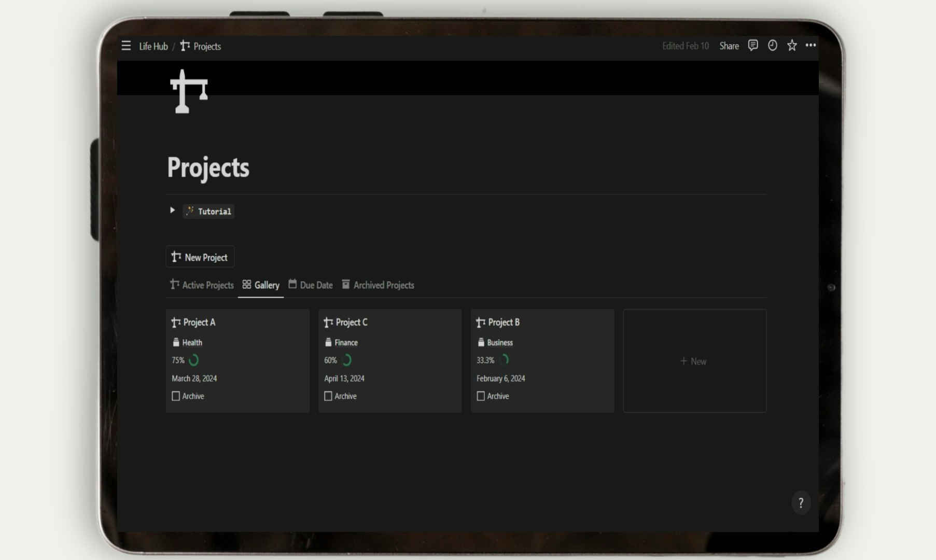Click the 60% progress ring
Viewport: 936px width, 560px height.
(346, 360)
